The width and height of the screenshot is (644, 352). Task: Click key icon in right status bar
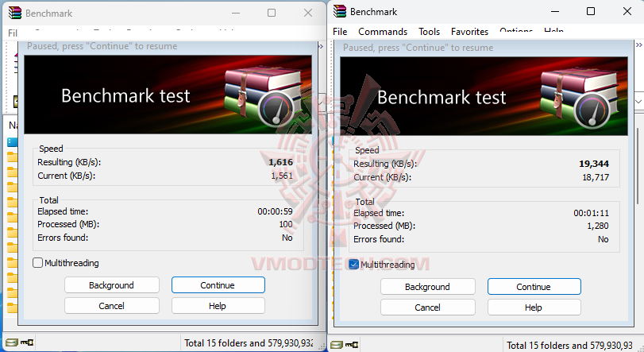click(x=352, y=344)
